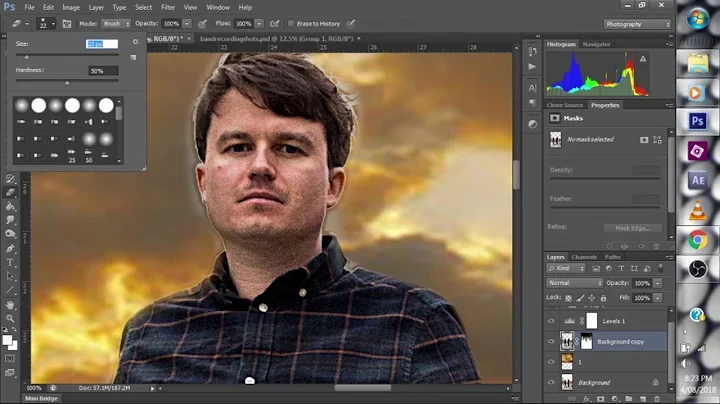
Task: Toggle Quick Mask mode icon
Action: [x=10, y=358]
